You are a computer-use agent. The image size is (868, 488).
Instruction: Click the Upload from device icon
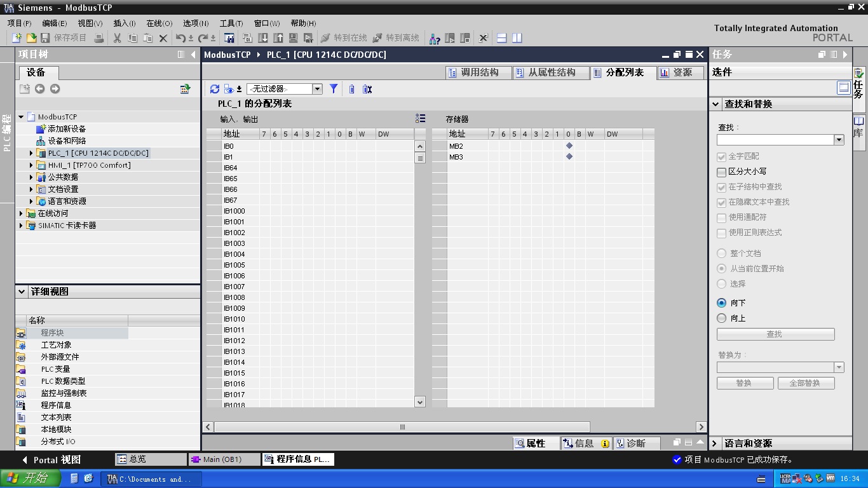[278, 38]
